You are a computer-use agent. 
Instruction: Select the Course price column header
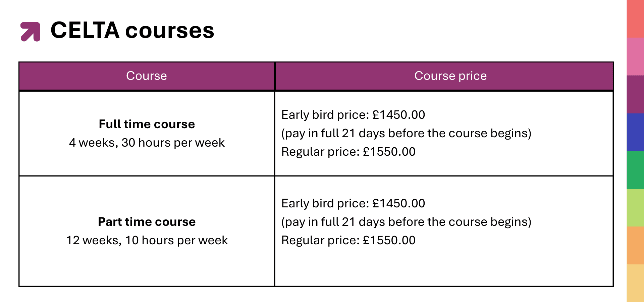(x=450, y=76)
